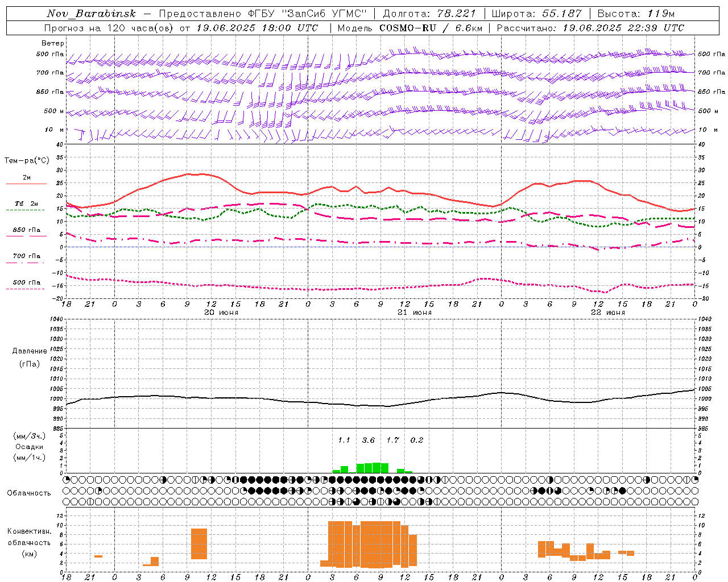Image resolution: width=728 pixels, height=582 pixels.
Task: Click the 'Осадки' precipitation label
Action: click(x=30, y=447)
